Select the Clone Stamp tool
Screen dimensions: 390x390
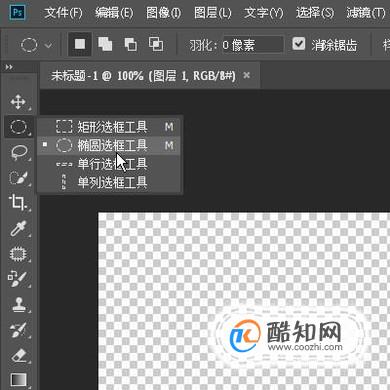click(x=19, y=305)
